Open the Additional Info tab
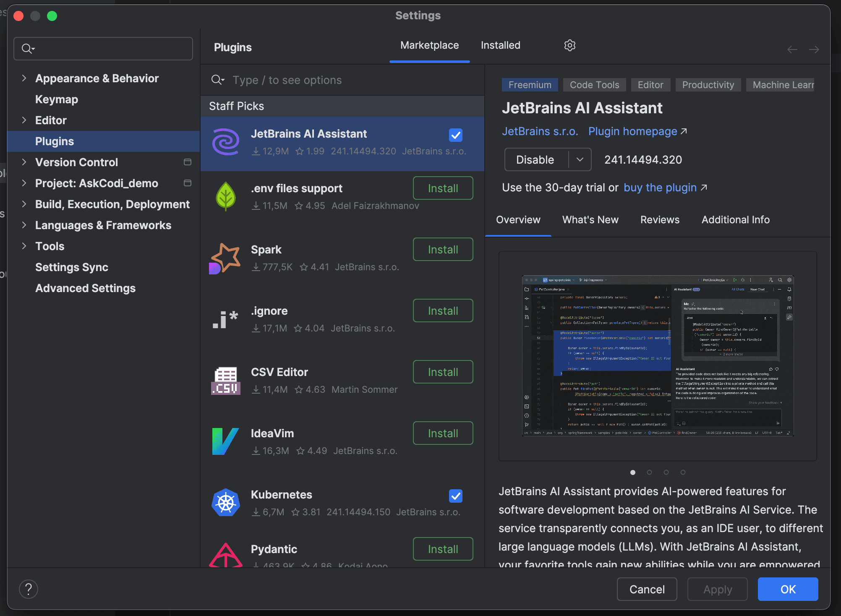The width and height of the screenshot is (841, 616). [x=736, y=220]
